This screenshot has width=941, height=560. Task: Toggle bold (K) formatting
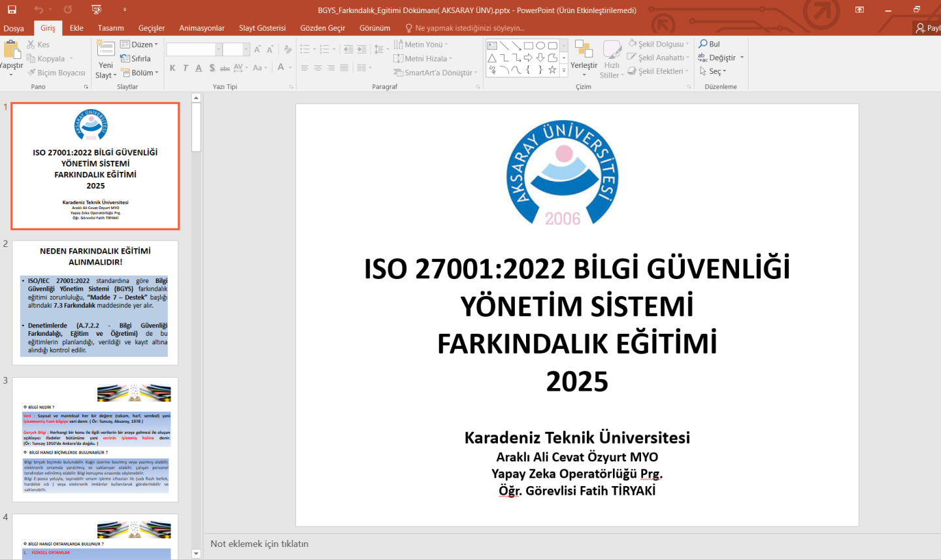[173, 68]
